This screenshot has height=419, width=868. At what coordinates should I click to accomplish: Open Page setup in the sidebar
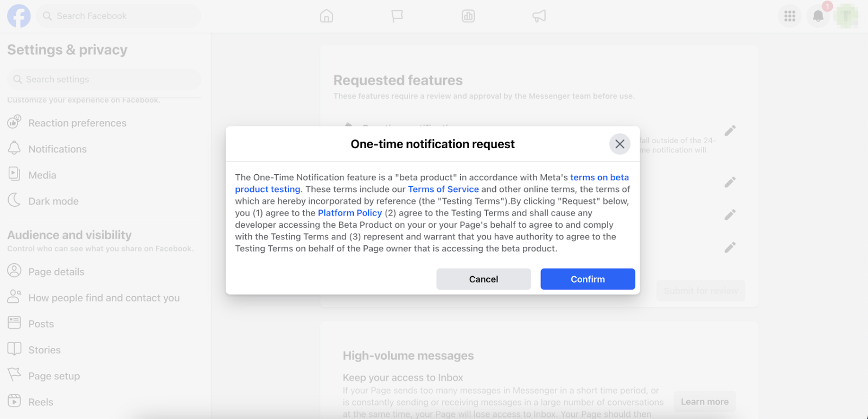54,376
